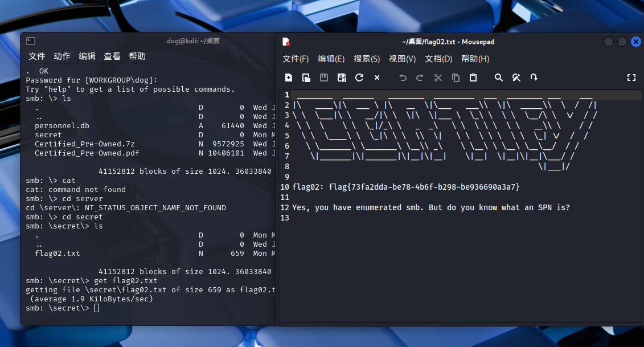Open the terminal's 帮助 menu
The image size is (644, 347).
click(137, 56)
